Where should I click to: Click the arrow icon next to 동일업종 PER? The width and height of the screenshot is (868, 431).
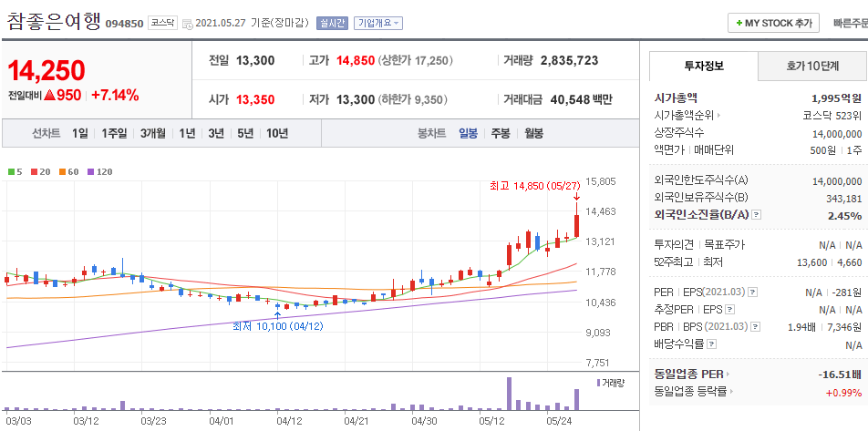728,375
